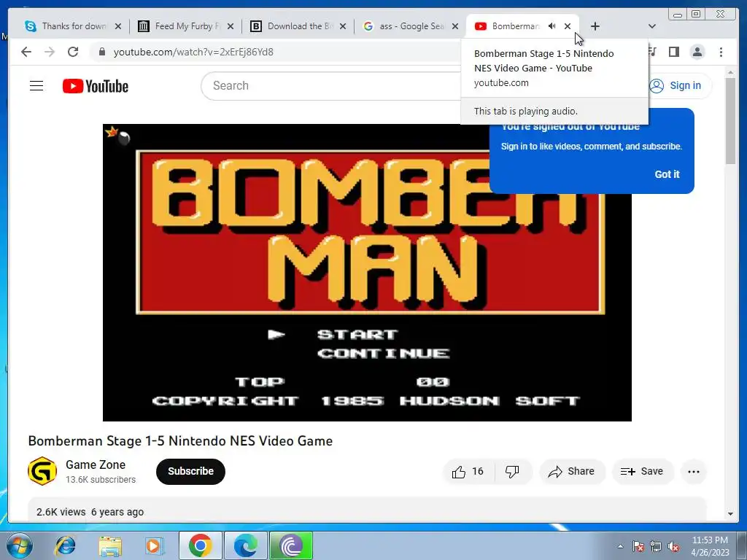View site information via the lock icon
This screenshot has height=560, width=747.
point(102,52)
